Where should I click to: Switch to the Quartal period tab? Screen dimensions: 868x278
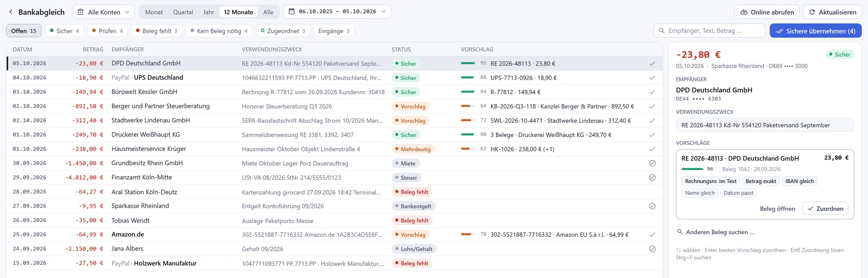[x=183, y=12]
